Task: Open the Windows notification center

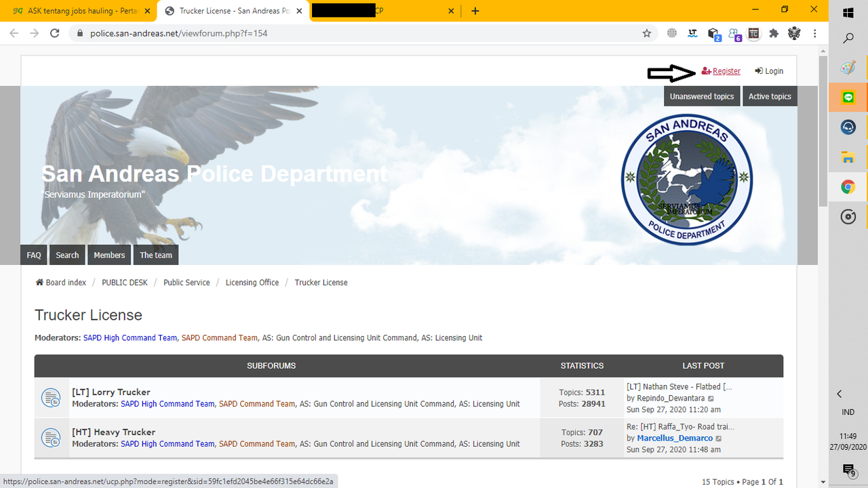Action: (x=848, y=470)
